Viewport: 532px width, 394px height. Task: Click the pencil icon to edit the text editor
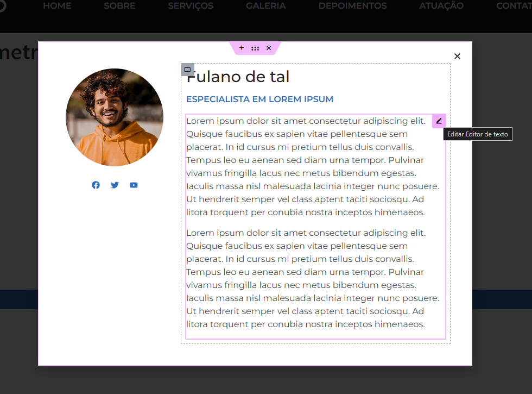(439, 121)
